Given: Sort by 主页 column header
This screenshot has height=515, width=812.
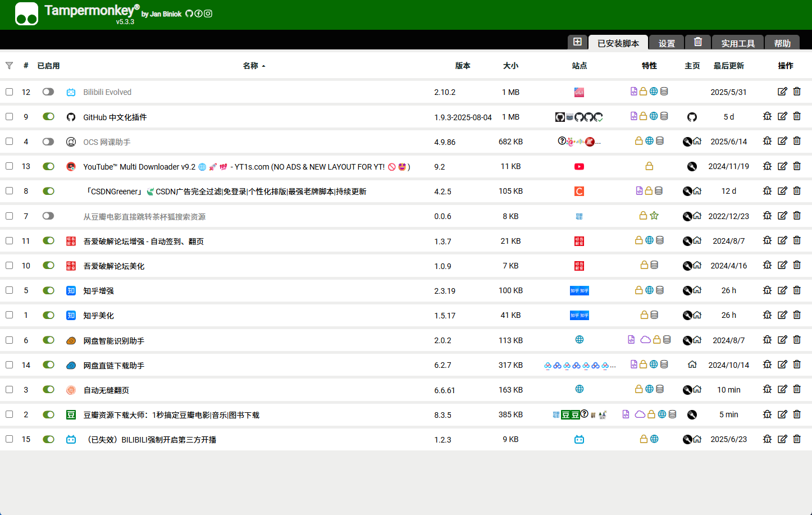Looking at the screenshot, I should point(692,66).
